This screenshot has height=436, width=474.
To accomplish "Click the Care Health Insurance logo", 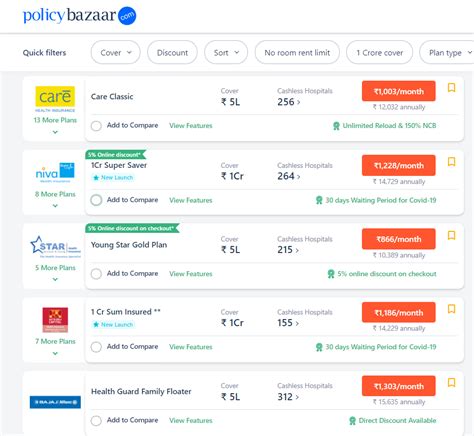I will [x=55, y=99].
